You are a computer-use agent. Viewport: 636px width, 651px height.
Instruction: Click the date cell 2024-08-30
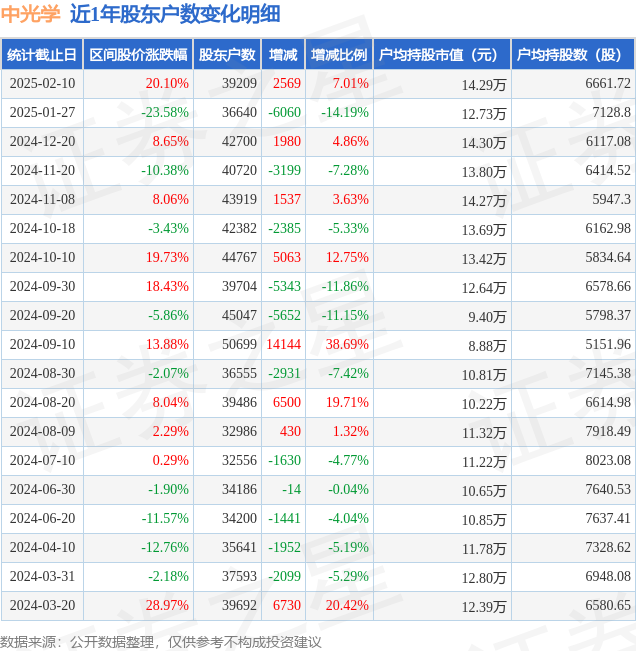pos(42,373)
